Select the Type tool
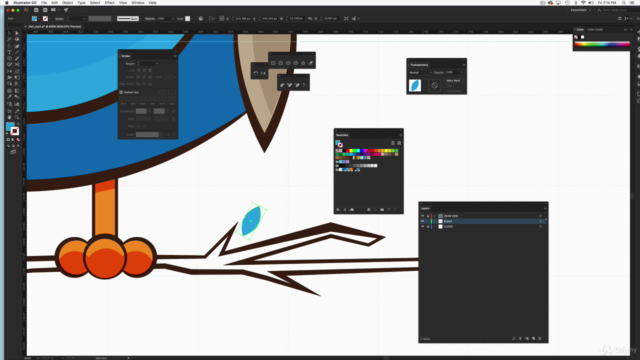 pyautogui.click(x=9, y=52)
